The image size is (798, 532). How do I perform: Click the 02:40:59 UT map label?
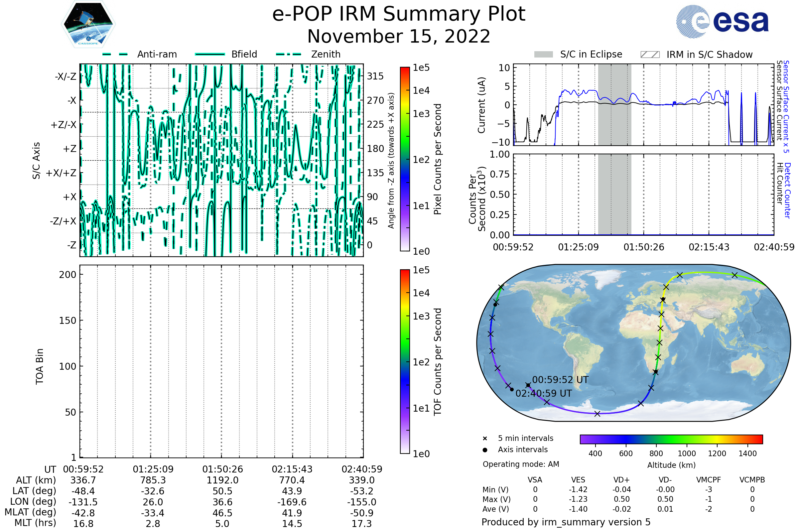[x=544, y=394]
